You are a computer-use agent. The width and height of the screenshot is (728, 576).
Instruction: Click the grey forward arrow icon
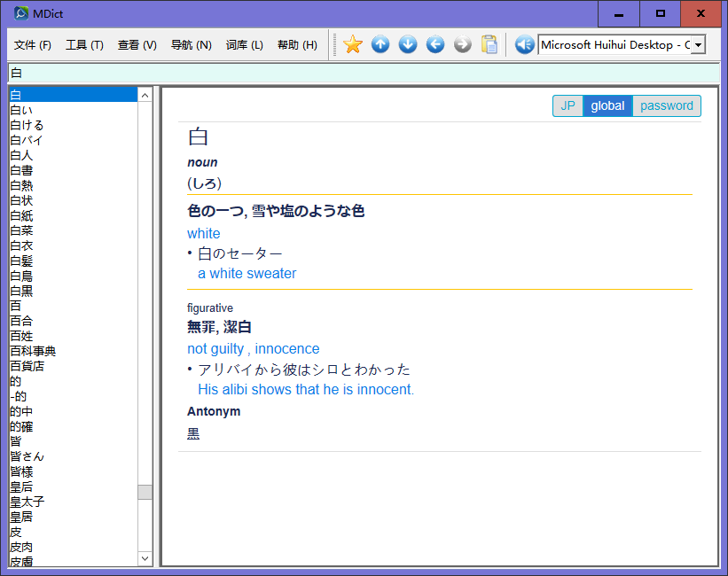point(462,44)
